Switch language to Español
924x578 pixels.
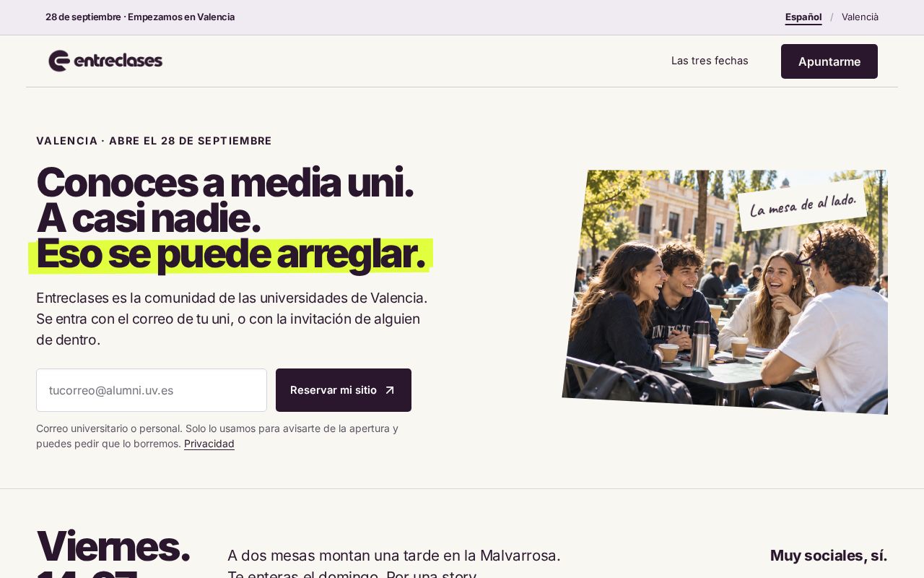tap(803, 17)
